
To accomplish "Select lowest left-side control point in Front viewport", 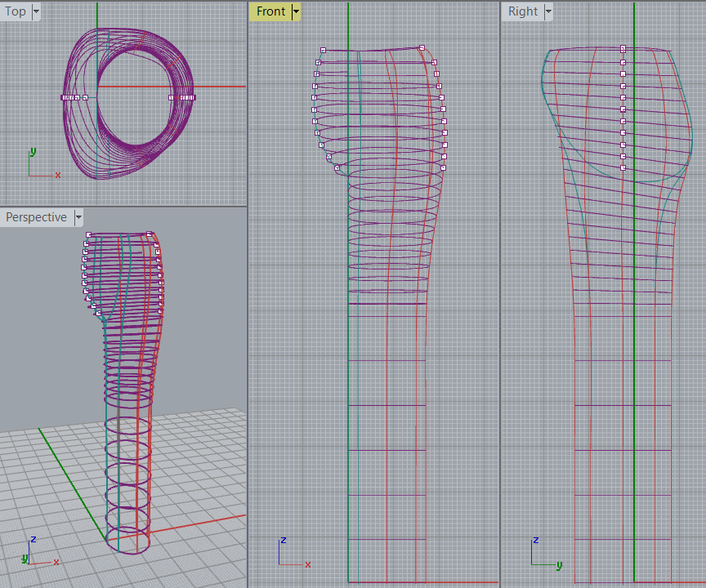I will pyautogui.click(x=337, y=167).
